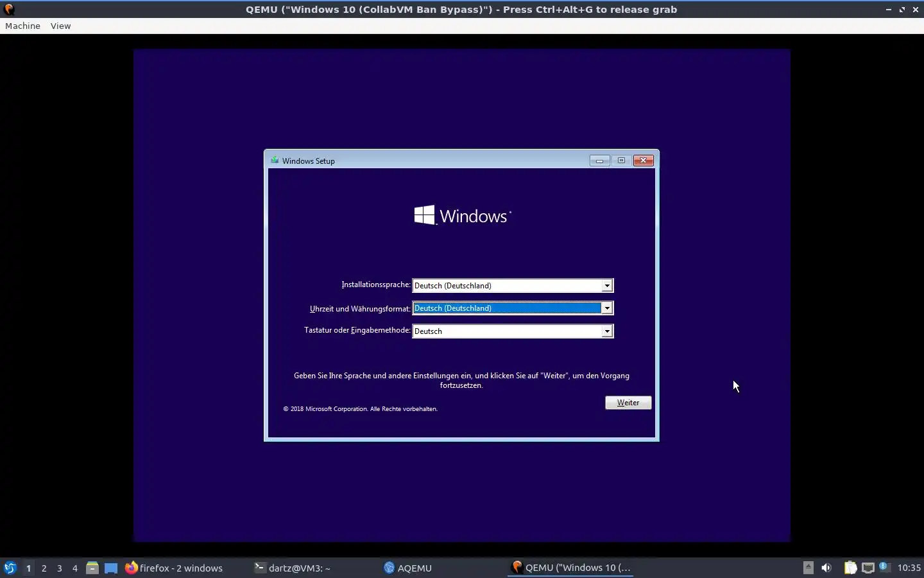
Task: Switch to QEMU Windows 10 taskbar entry
Action: coord(571,568)
